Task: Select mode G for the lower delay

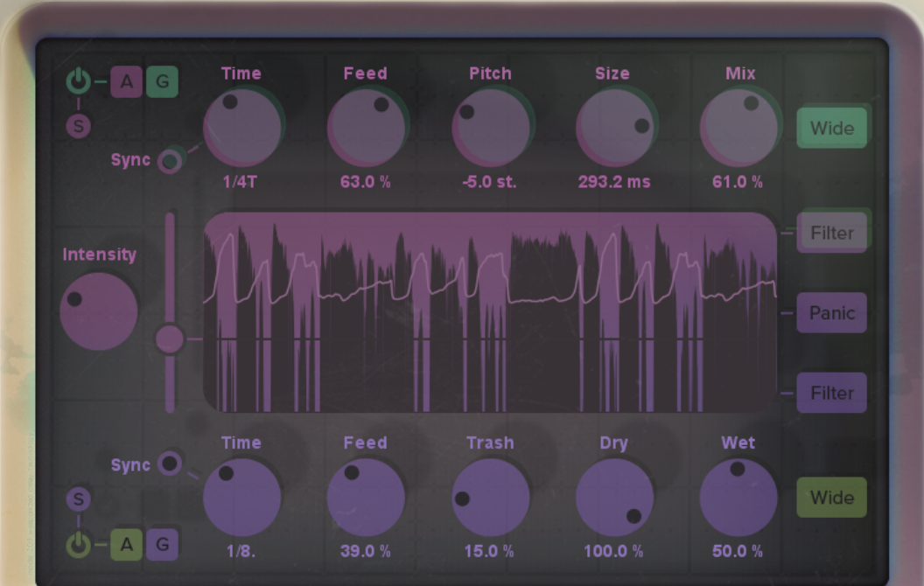Action: (162, 544)
